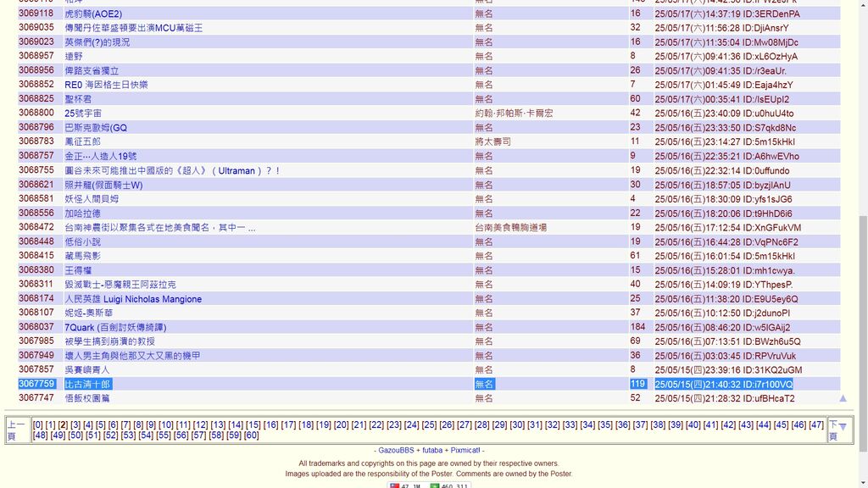Open thread 王得權
This screenshot has height=488, width=868.
tap(78, 270)
